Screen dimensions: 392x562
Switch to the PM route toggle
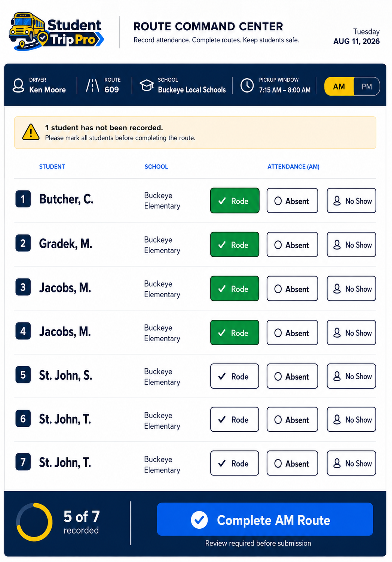pos(367,86)
